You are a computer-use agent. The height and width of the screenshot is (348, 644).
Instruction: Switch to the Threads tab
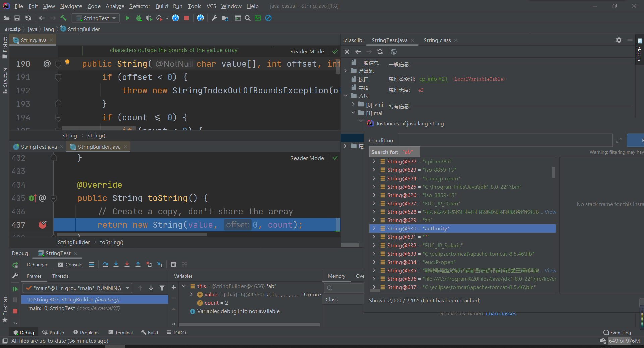tap(60, 276)
